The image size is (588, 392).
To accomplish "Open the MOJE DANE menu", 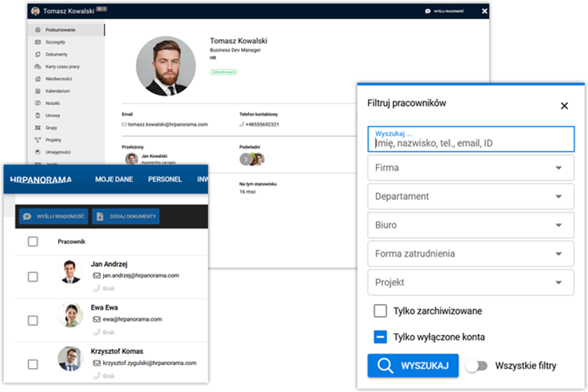I will point(114,179).
